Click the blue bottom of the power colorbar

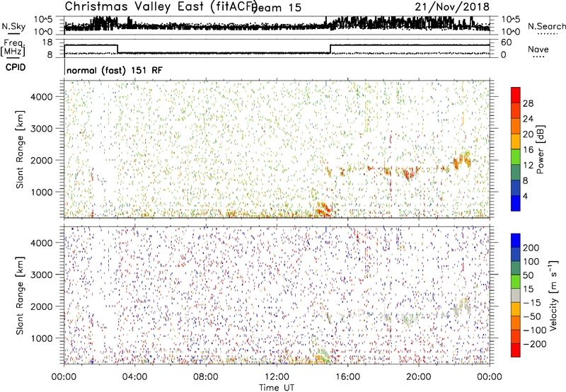click(516, 203)
